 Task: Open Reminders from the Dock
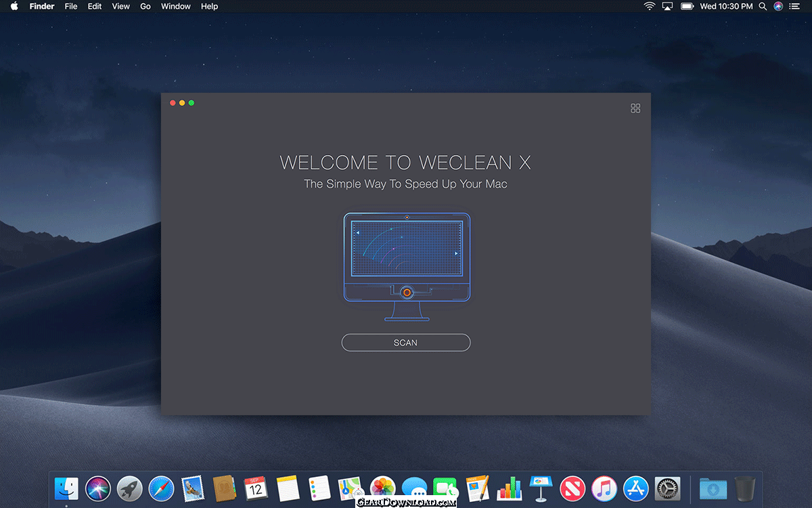click(319, 488)
